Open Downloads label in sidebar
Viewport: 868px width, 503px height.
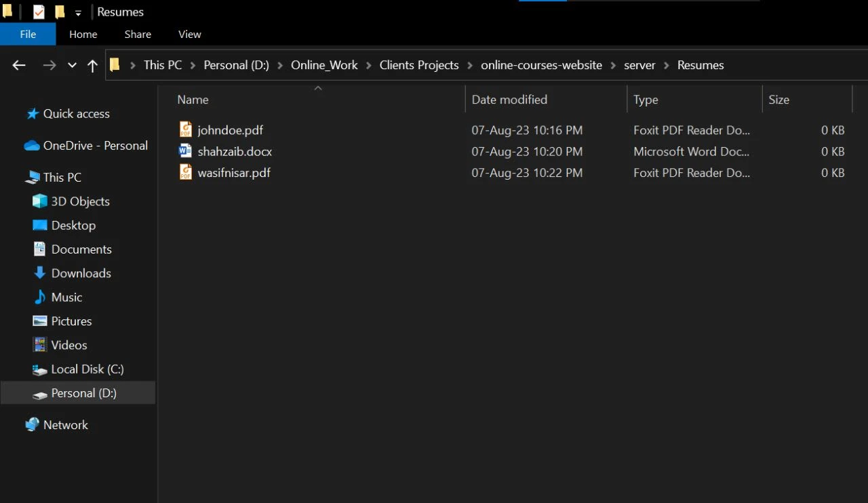81,273
